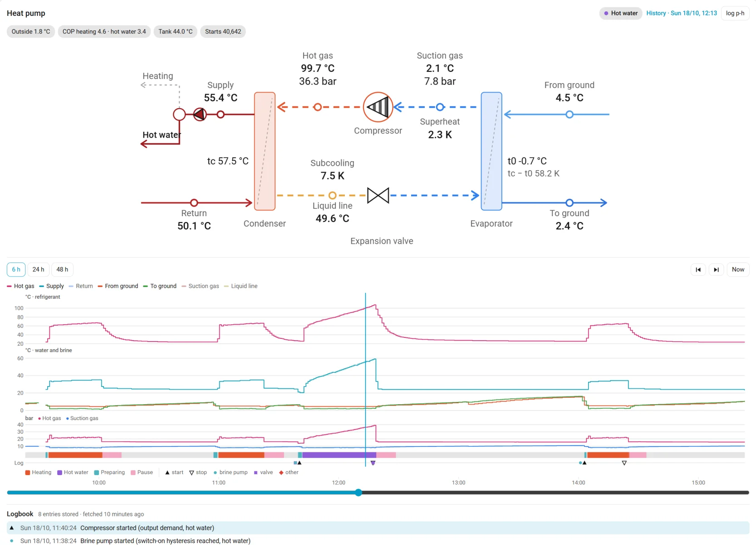Screen dimensions: 756x545
Task: Click the stop triangle marker near 12:15
Action: coord(373,463)
